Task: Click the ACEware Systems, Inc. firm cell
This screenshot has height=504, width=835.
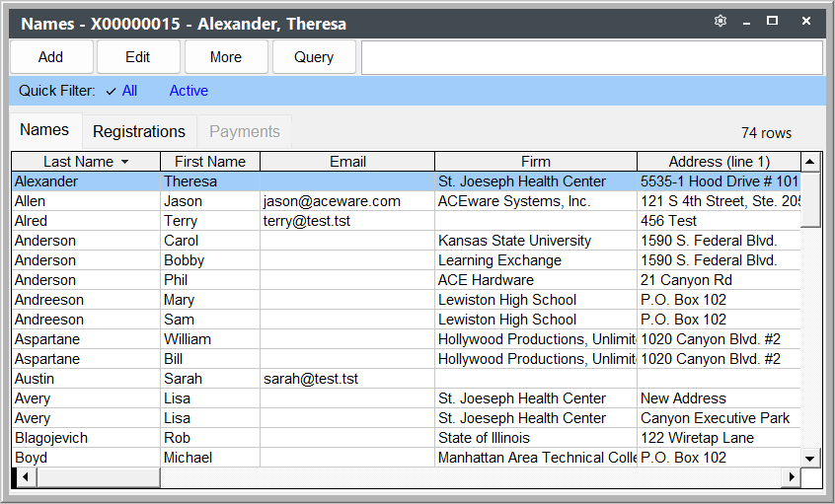Action: click(536, 201)
